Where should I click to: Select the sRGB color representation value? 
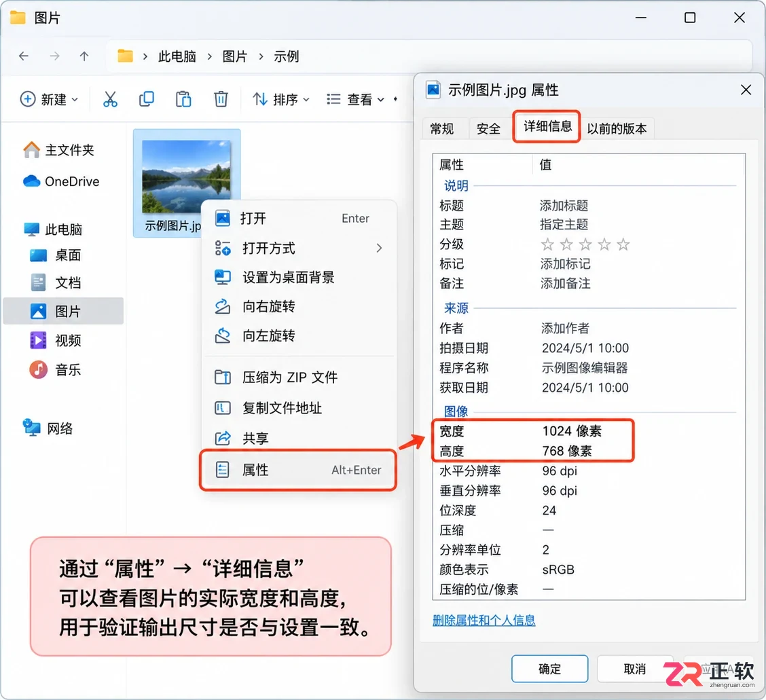[558, 570]
